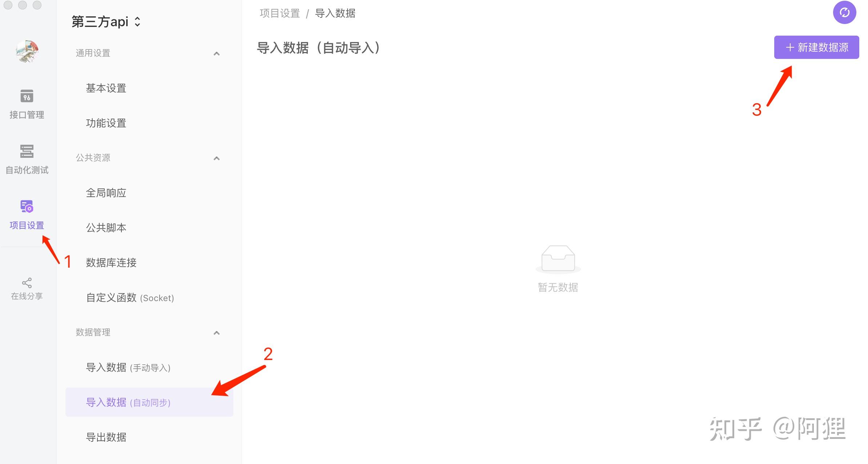Click the user avatar picture
Image resolution: width=868 pixels, height=464 pixels.
[27, 51]
